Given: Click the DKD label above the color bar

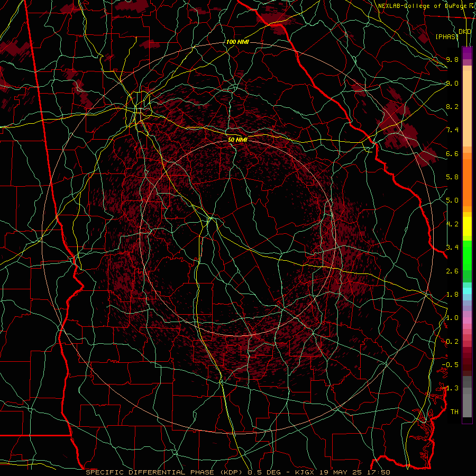Looking at the screenshot, I should 465,32.
